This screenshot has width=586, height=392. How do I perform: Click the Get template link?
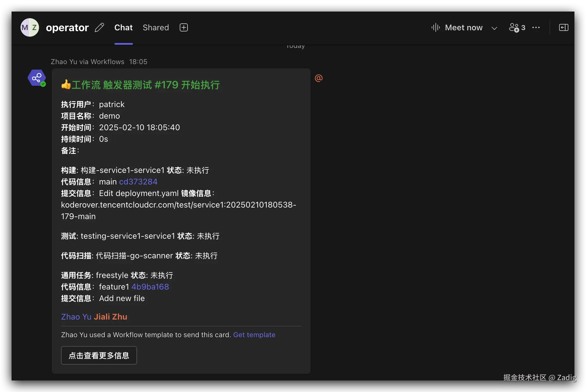click(254, 335)
